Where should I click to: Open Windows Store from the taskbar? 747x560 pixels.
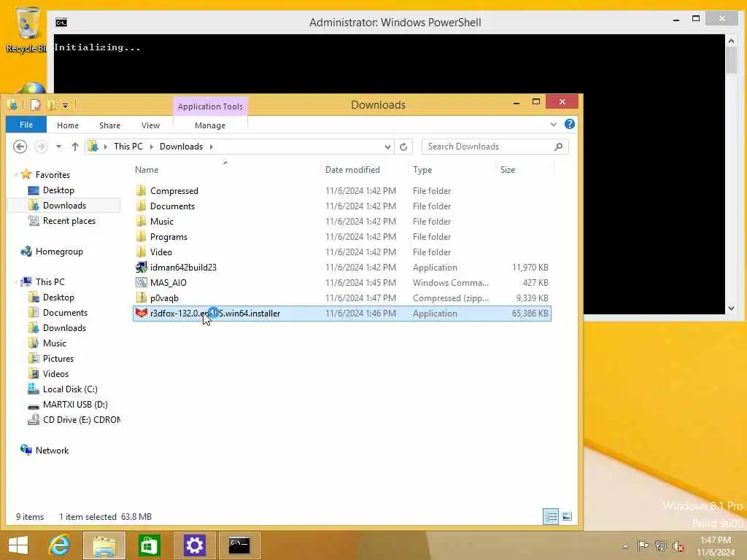149,545
